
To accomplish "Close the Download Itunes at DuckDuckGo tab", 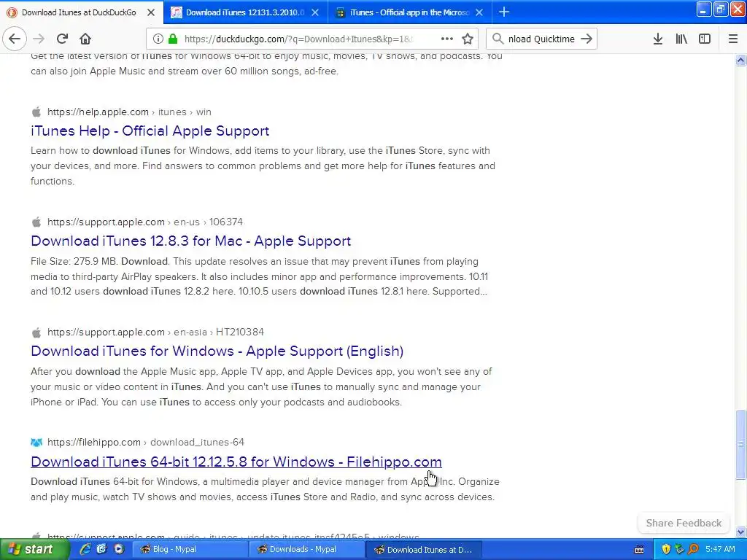I will (x=151, y=12).
